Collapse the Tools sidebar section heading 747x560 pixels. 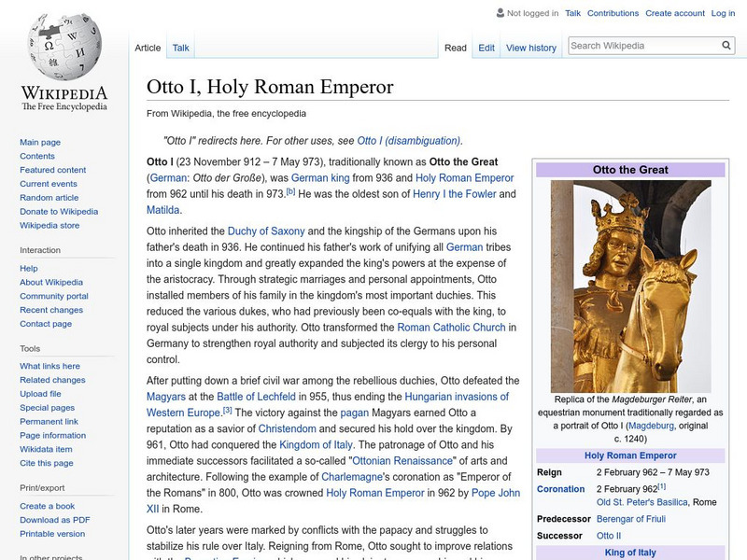pyautogui.click(x=30, y=348)
